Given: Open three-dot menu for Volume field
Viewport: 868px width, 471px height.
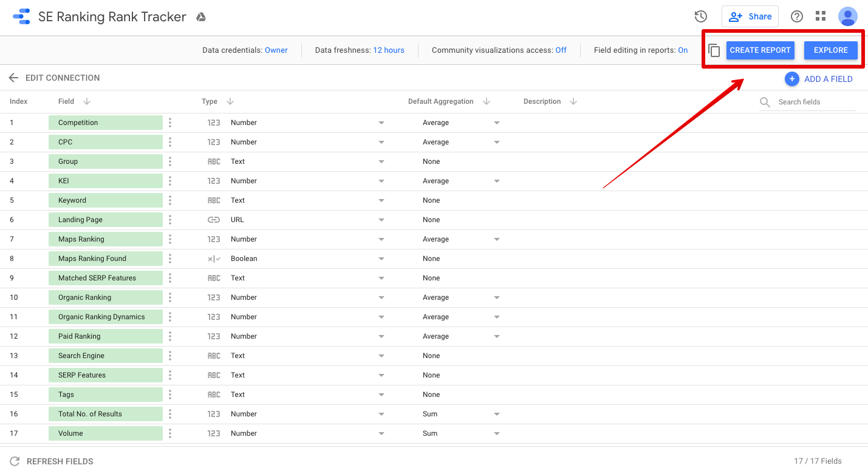Looking at the screenshot, I should (x=170, y=433).
